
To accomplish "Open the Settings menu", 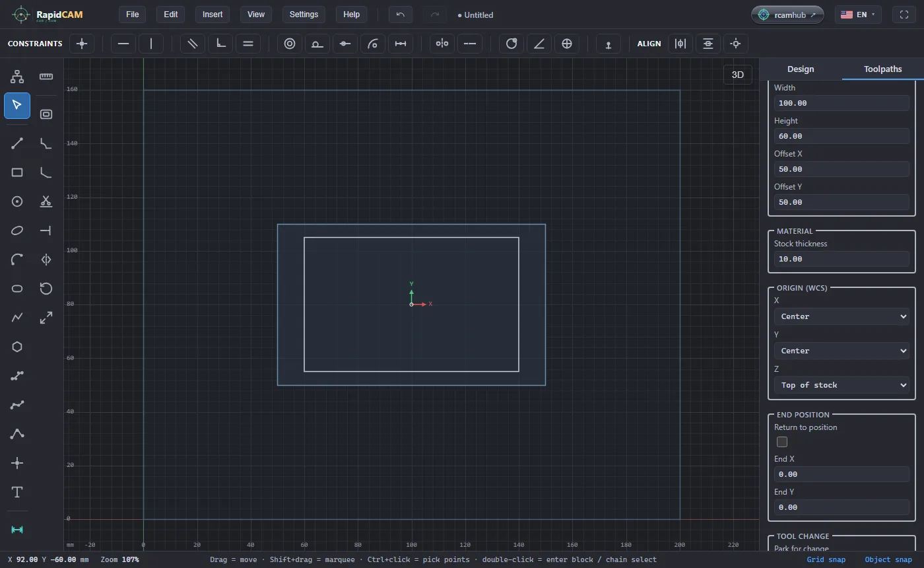I will 304,15.
